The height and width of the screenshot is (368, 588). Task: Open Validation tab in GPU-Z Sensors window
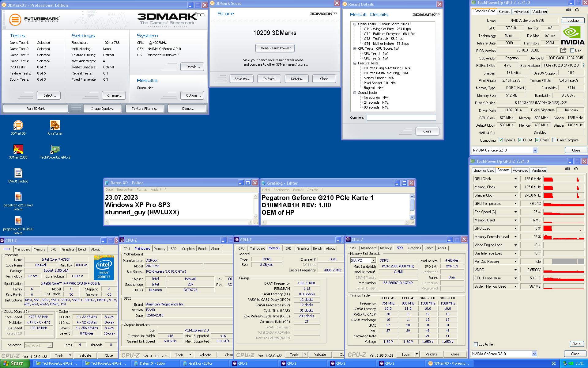539,171
